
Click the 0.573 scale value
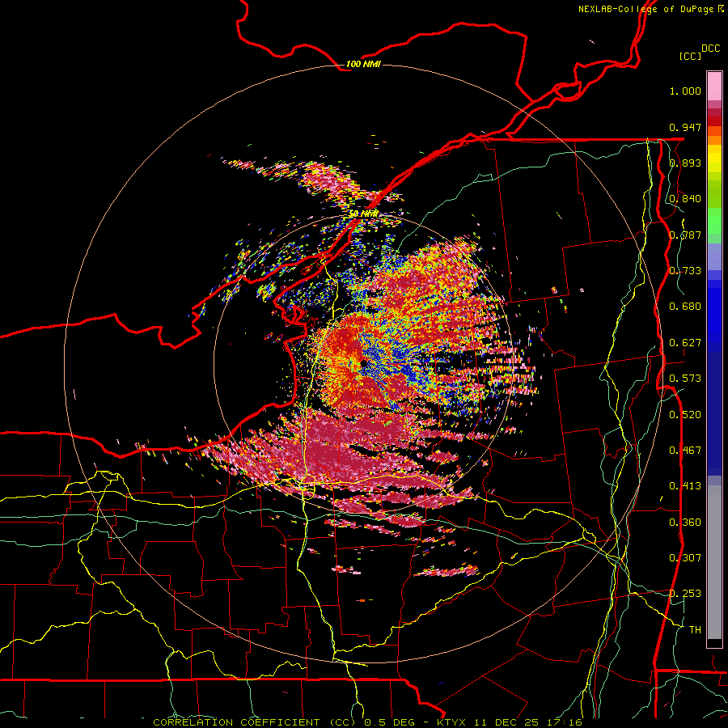click(x=685, y=379)
